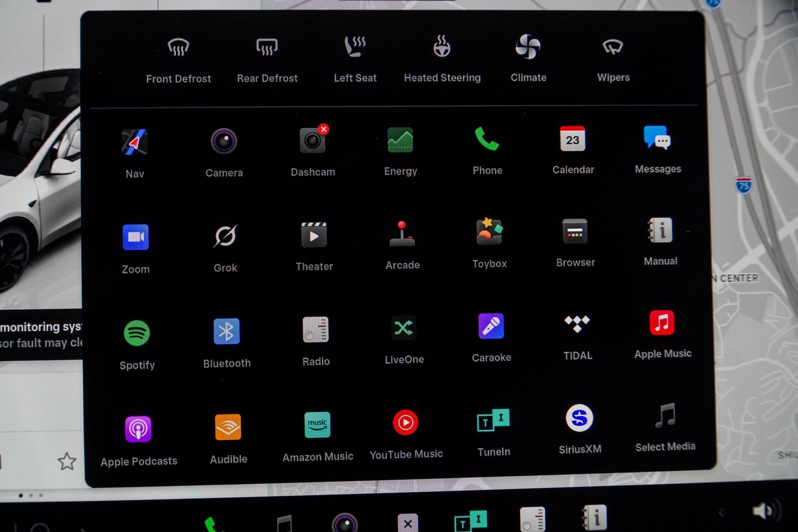
Task: Open the Radio app in the grid
Action: 316,330
